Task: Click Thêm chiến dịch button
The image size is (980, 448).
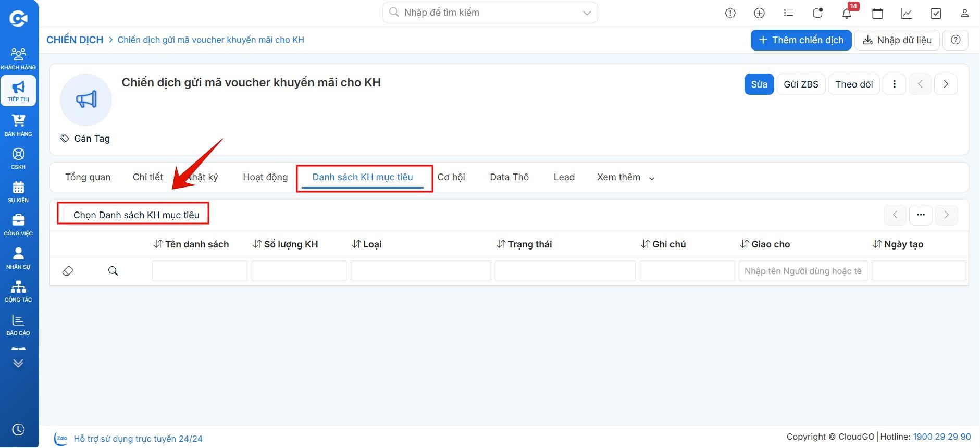Action: point(801,40)
